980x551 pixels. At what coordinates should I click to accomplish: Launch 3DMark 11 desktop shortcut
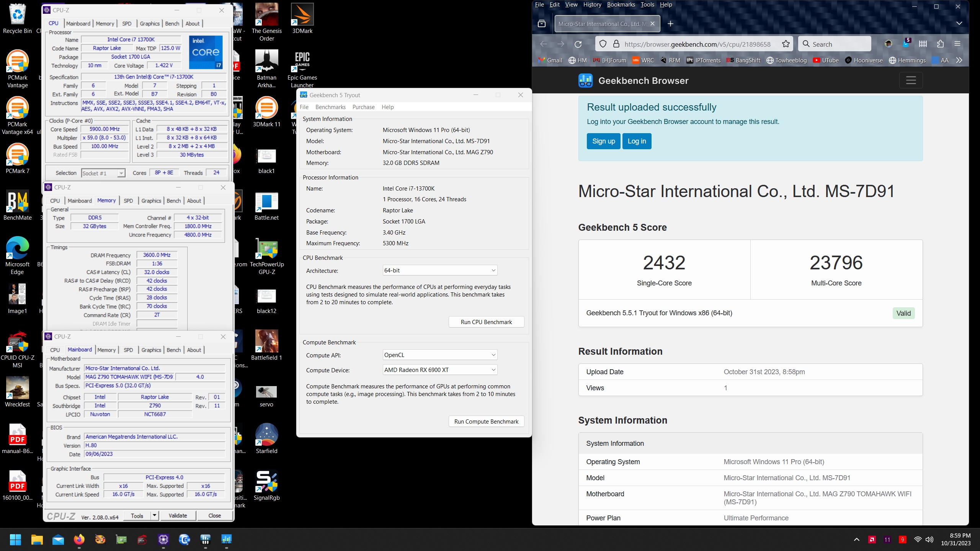tap(266, 112)
